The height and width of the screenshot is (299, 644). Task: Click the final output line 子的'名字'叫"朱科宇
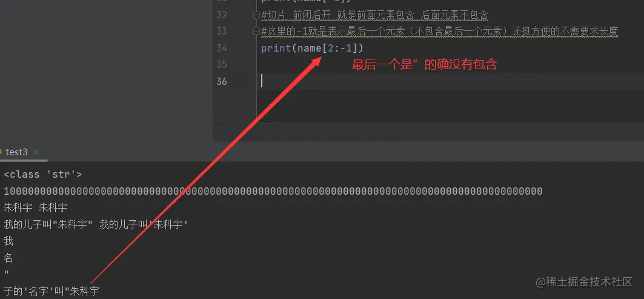click(51, 291)
